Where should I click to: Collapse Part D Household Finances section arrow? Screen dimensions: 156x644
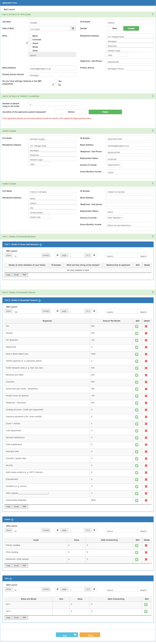tap(152, 292)
